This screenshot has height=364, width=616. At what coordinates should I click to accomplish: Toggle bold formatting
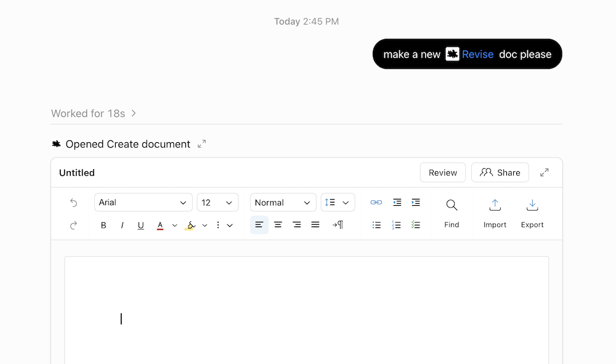(x=103, y=225)
